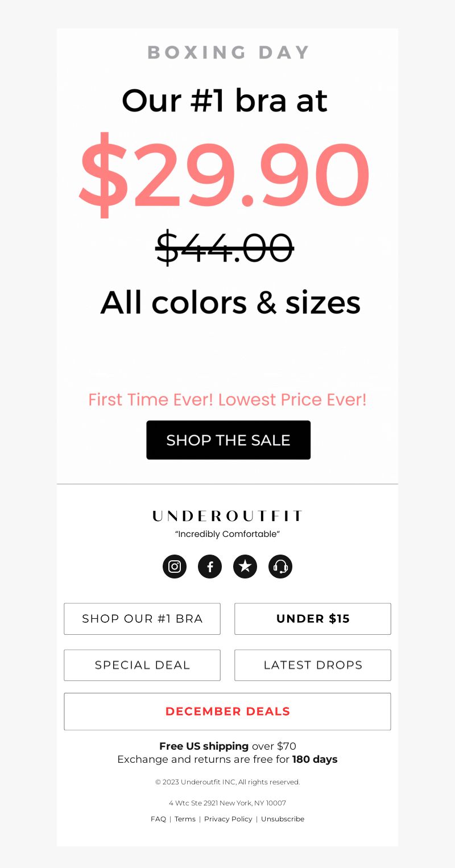Screen dimensions: 455x868
Task: Click First Time Ever! Lowest Price Ever! text
Action: coord(227,399)
